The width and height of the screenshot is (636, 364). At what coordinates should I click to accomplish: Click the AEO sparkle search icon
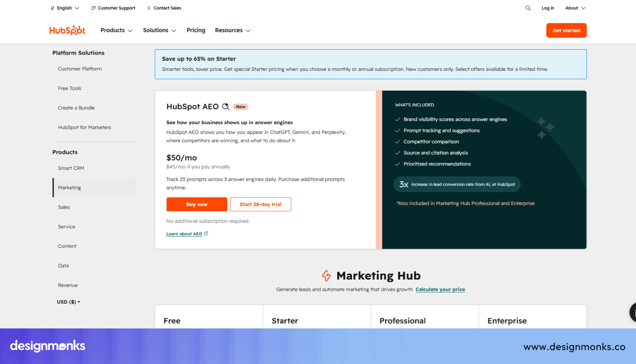226,106
